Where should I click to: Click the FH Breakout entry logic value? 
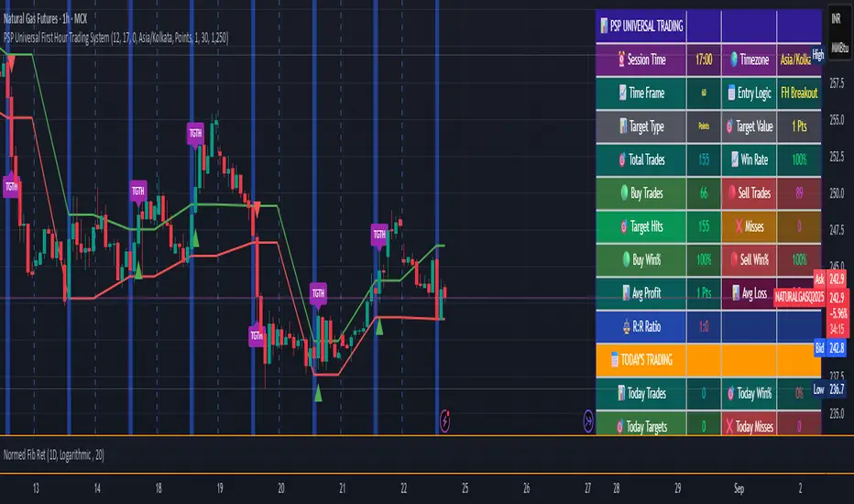click(799, 93)
